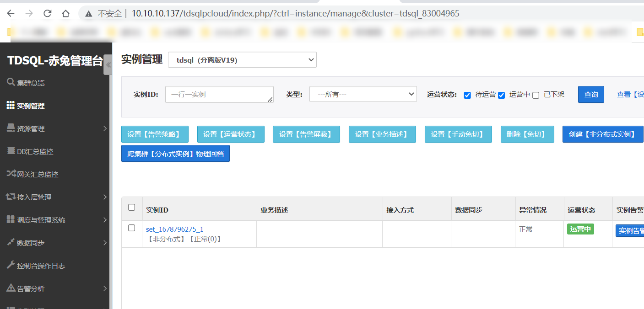Screen dimensions: 644x309
Task: Click grid icon beside 实例管理
Action: tap(11, 105)
